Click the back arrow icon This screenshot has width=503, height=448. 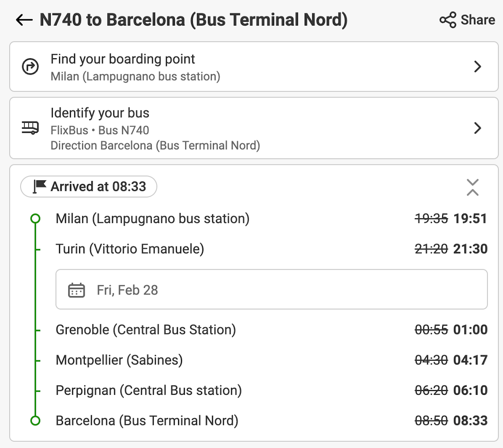click(24, 20)
